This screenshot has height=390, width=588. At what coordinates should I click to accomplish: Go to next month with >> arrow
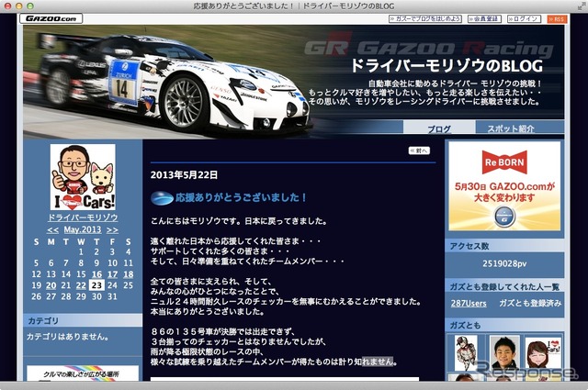pos(112,229)
